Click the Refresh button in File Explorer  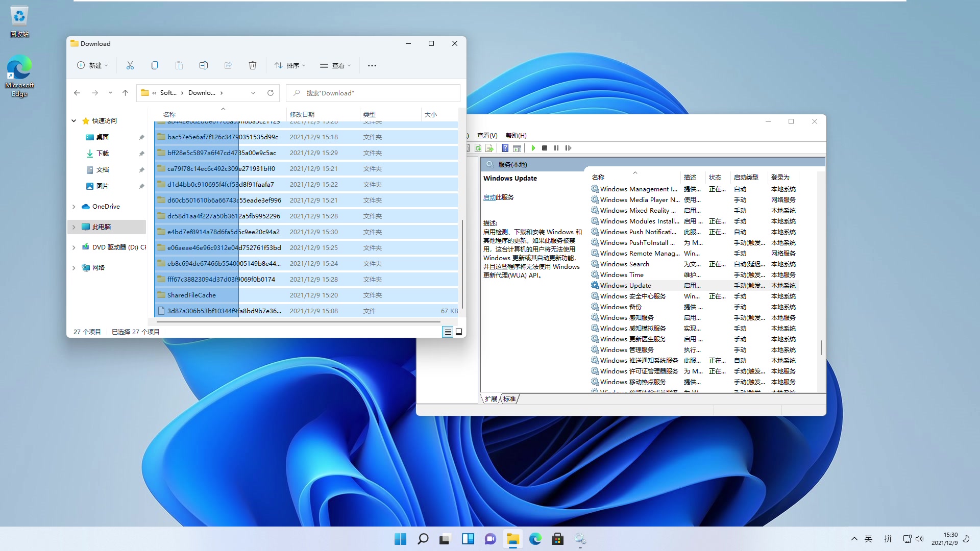(x=271, y=93)
